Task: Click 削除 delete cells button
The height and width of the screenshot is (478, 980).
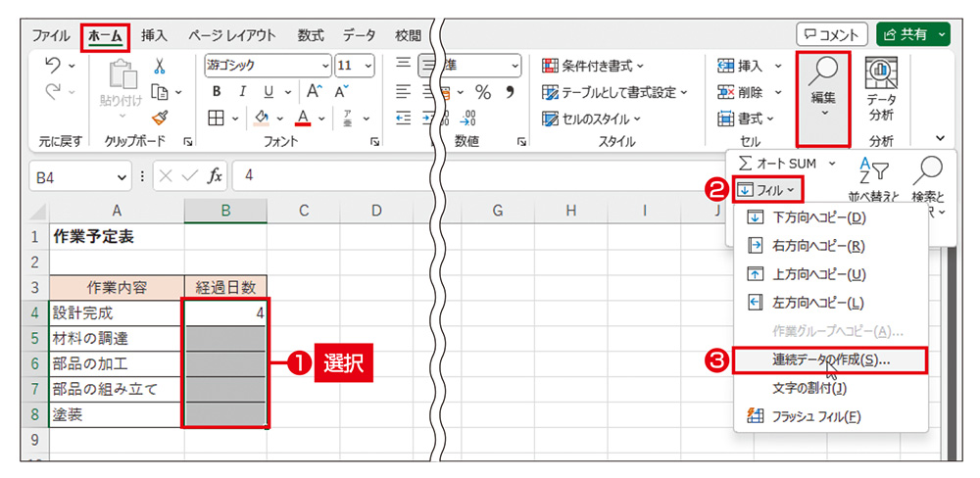Action: pyautogui.click(x=741, y=92)
